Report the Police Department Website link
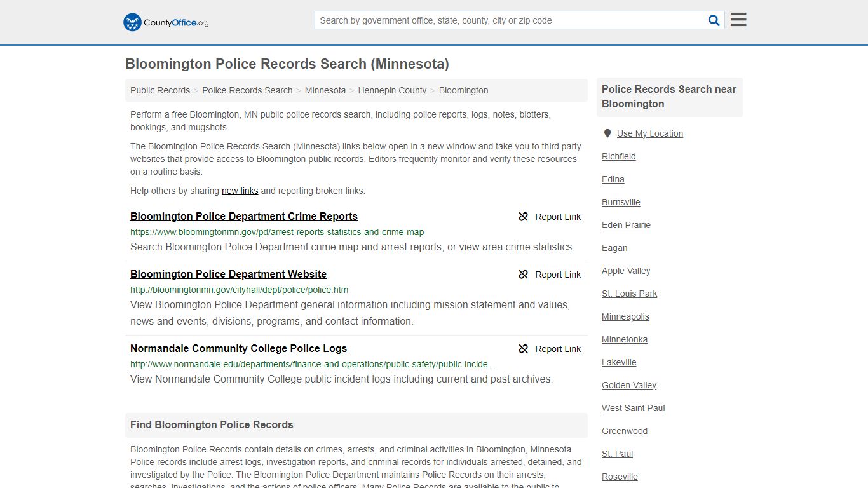The height and width of the screenshot is (488, 868). (x=550, y=274)
